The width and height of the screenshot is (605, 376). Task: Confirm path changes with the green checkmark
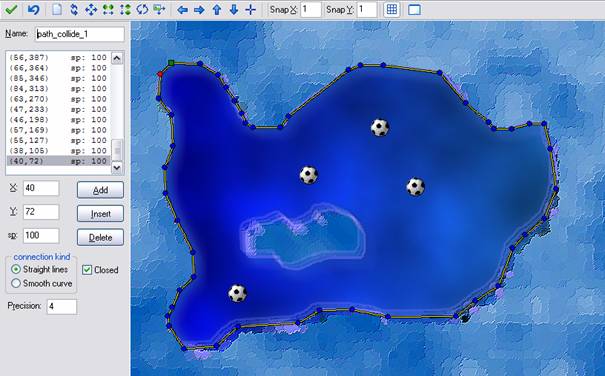[11, 9]
